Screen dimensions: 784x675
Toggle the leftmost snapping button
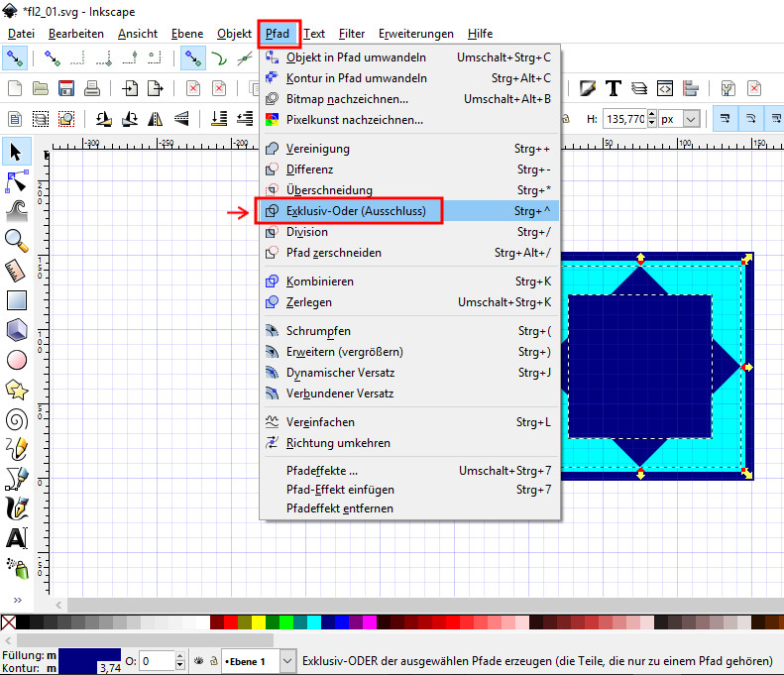(x=14, y=58)
